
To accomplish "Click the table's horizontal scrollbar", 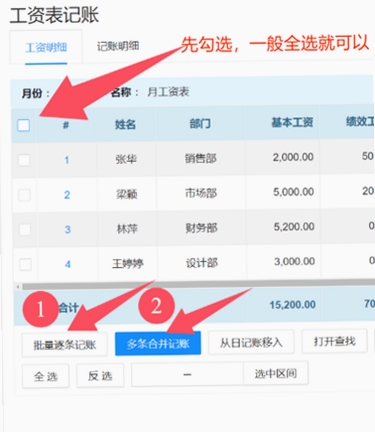I will (x=198, y=285).
